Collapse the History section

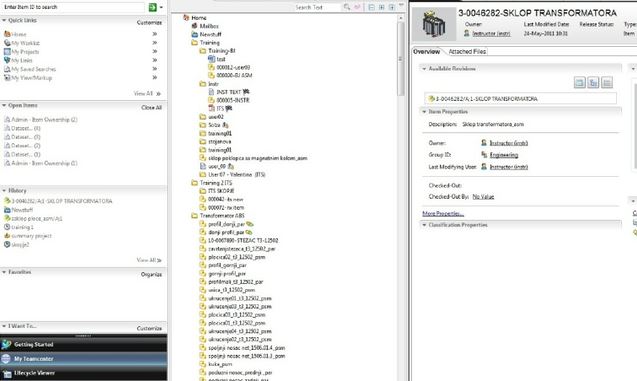(x=4, y=190)
